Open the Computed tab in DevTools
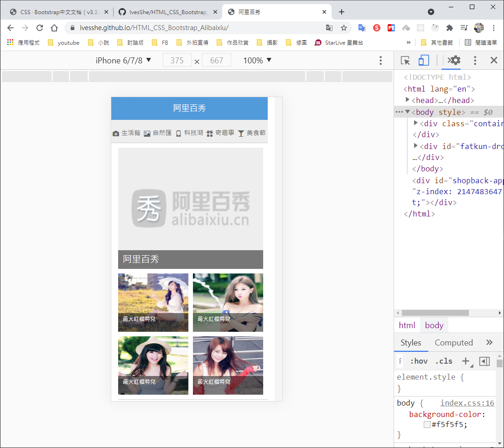Screen dimensions: 504x448 [453, 343]
